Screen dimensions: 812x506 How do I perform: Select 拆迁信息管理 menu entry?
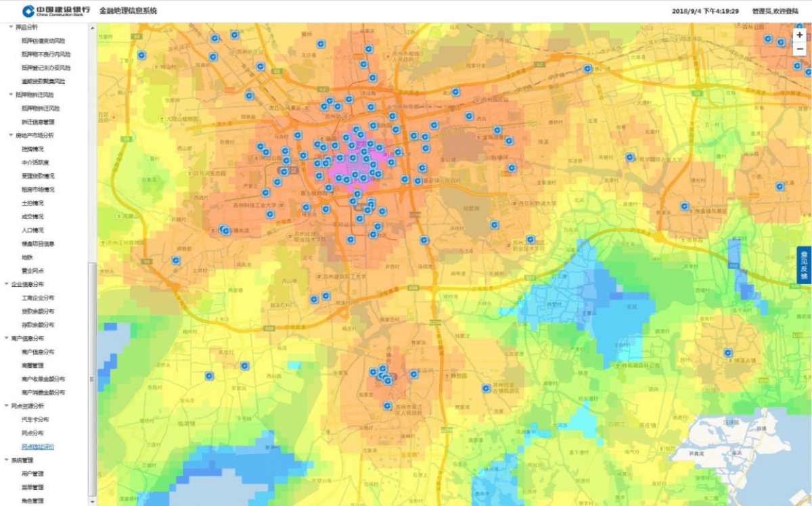(38, 122)
